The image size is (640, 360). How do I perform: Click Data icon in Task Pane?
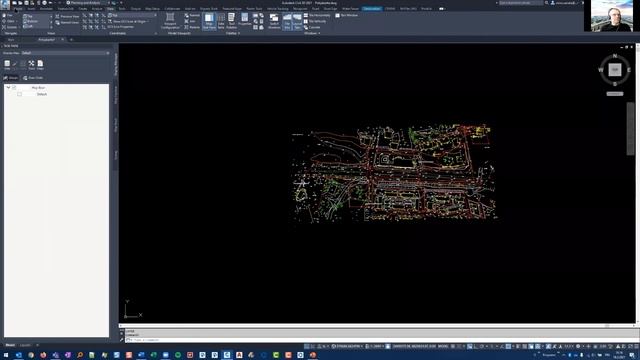(7, 65)
